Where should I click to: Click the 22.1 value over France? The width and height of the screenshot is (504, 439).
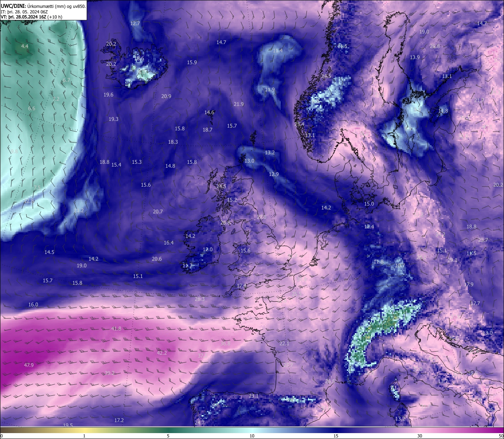pos(284,343)
